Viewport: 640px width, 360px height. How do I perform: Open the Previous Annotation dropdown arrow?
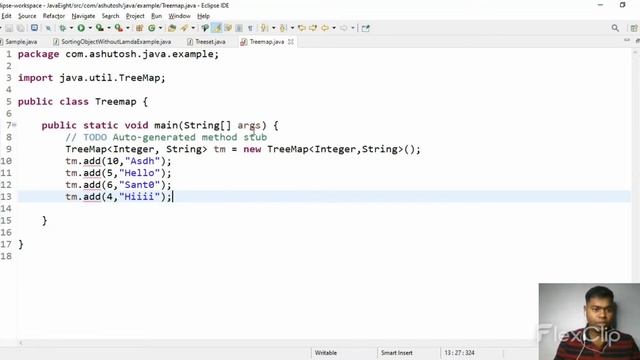pyautogui.click(x=292, y=28)
